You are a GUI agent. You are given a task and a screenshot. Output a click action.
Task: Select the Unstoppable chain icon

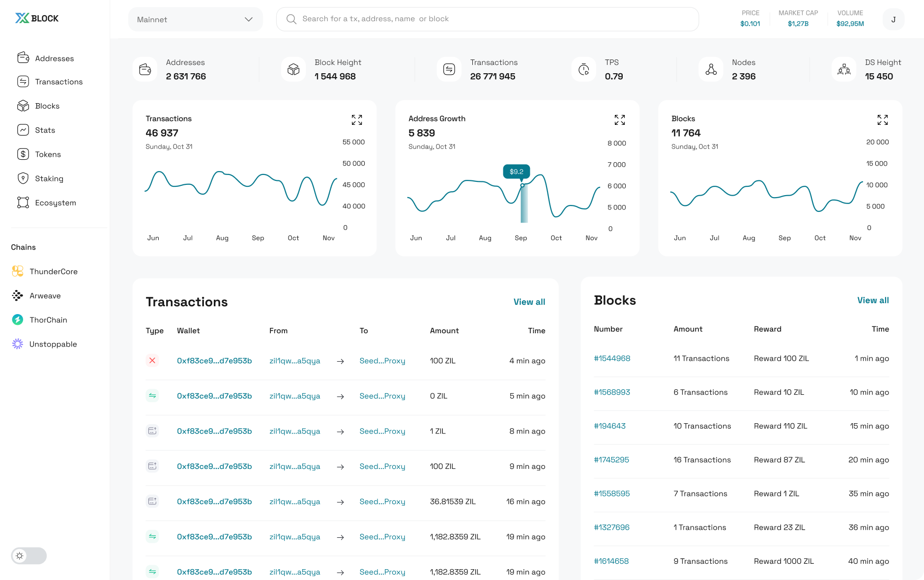click(x=18, y=344)
